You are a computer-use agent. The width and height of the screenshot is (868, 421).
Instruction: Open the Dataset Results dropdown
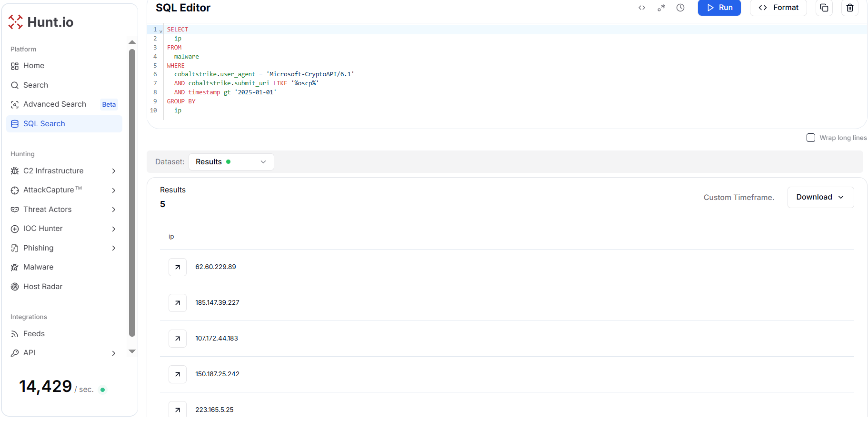tap(231, 162)
